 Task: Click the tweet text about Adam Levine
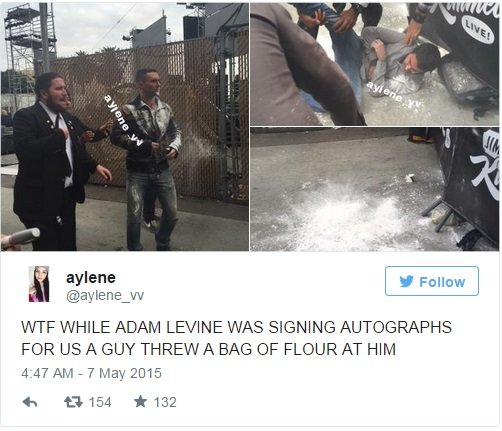(236, 338)
